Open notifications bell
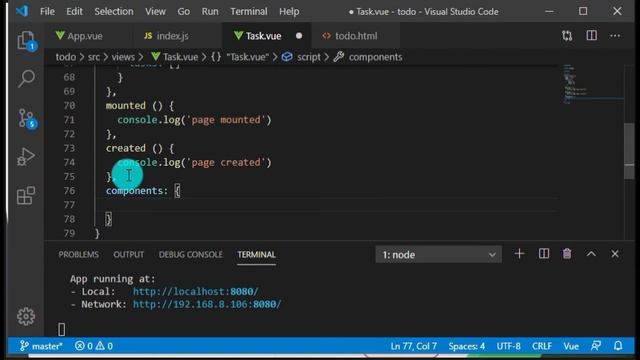Viewport: 640px width, 360px height. coord(618,346)
